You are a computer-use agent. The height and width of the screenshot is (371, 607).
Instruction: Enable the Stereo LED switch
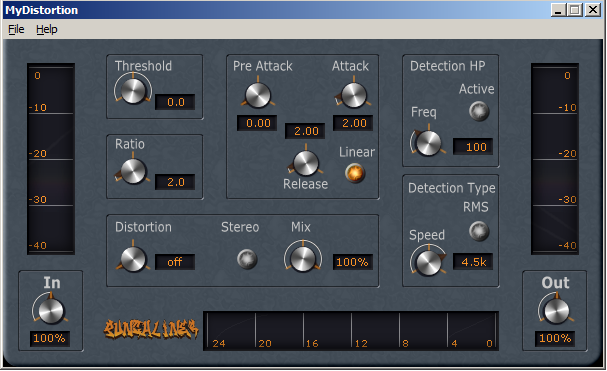pyautogui.click(x=247, y=259)
